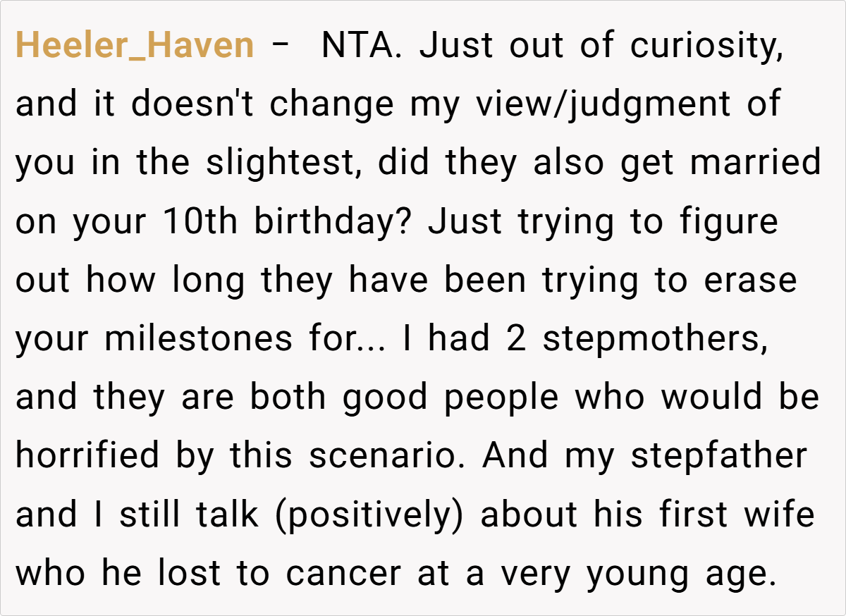Screen dimensions: 846x616
Task: Click the word "milestones"
Action: (197, 338)
